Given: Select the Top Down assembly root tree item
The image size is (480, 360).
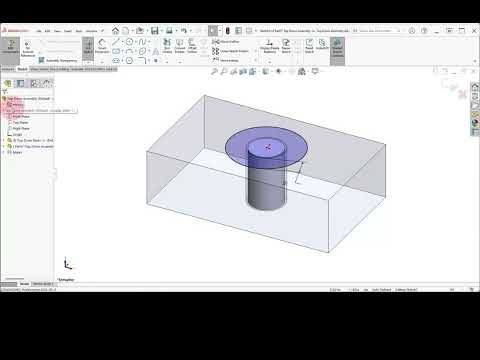Looking at the screenshot, I should (27, 98).
